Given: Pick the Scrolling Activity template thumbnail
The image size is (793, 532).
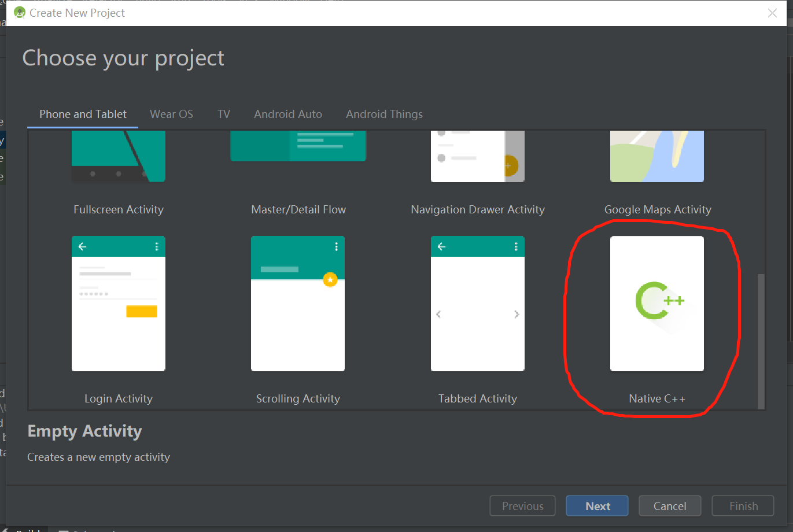Looking at the screenshot, I should pos(298,304).
